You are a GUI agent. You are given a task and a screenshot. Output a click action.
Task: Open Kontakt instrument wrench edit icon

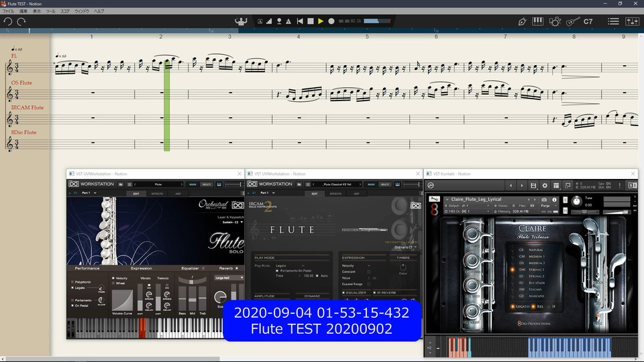(x=434, y=199)
